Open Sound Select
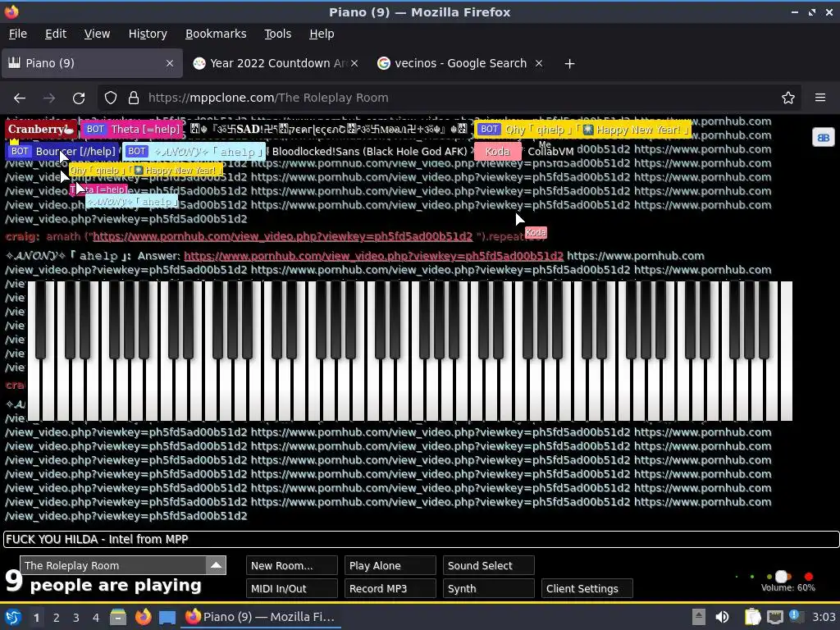The width and height of the screenshot is (840, 630). [x=489, y=566]
